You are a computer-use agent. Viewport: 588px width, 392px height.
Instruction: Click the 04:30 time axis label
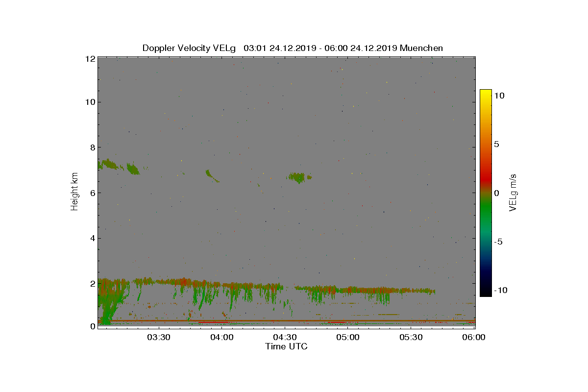point(285,337)
